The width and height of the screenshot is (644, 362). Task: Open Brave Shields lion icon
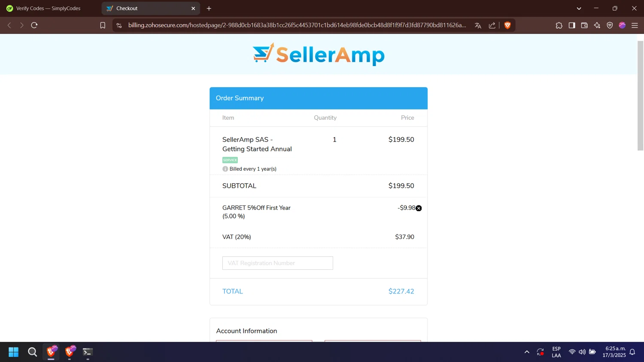(x=507, y=25)
